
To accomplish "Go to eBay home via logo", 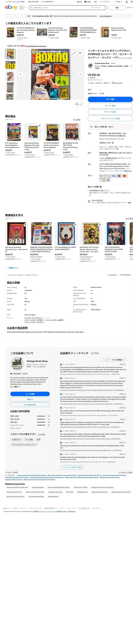I will coord(11,8).
